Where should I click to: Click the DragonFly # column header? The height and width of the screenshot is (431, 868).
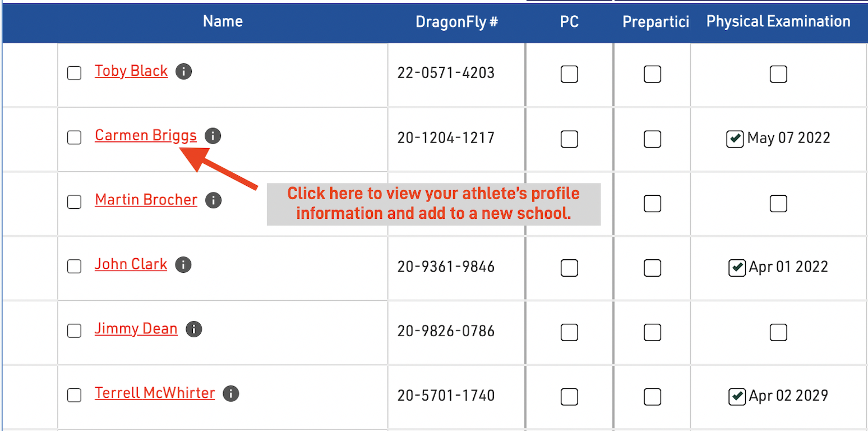point(456,22)
